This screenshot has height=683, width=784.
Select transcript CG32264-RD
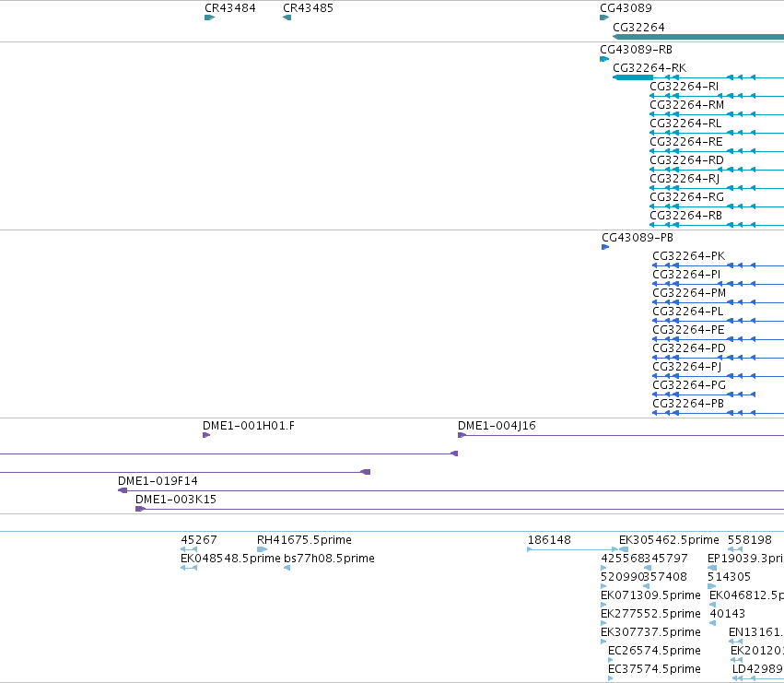[x=686, y=160]
